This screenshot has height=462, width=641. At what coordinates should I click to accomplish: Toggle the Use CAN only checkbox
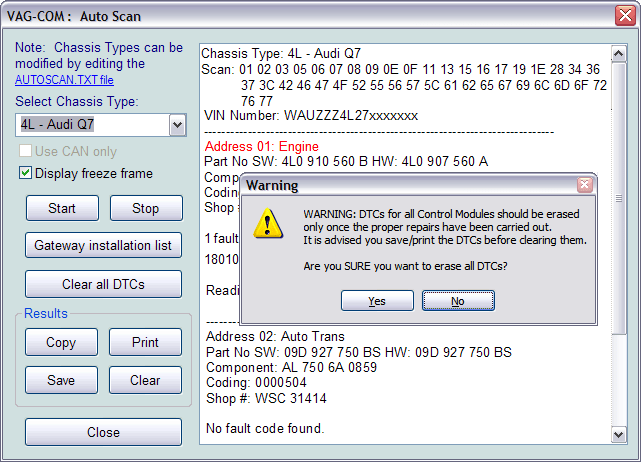point(25,151)
